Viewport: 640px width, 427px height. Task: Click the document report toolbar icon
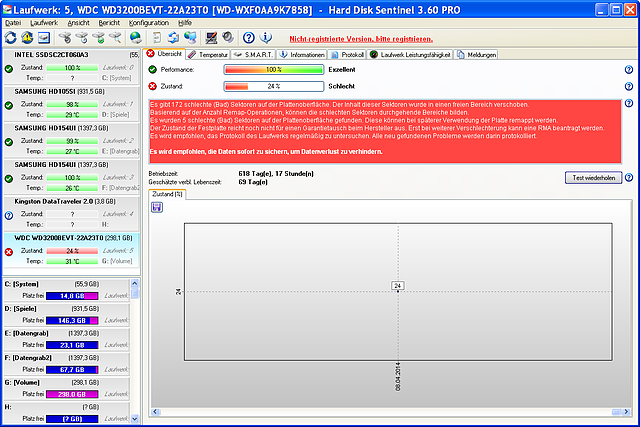[x=157, y=38]
